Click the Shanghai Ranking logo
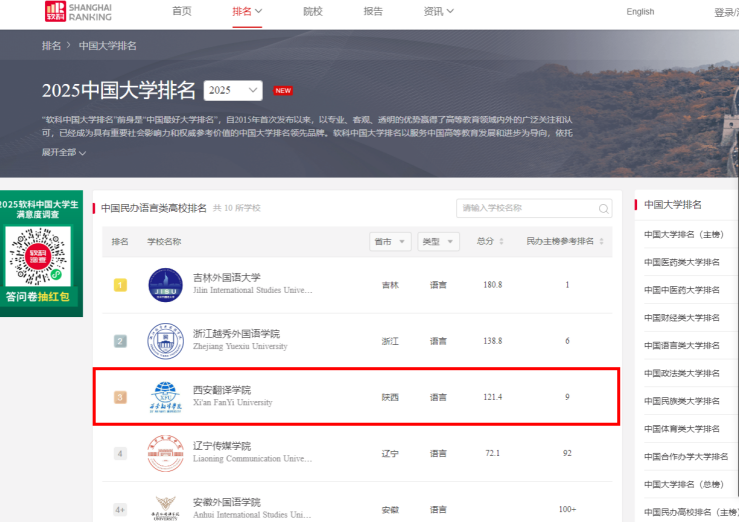 (x=78, y=12)
